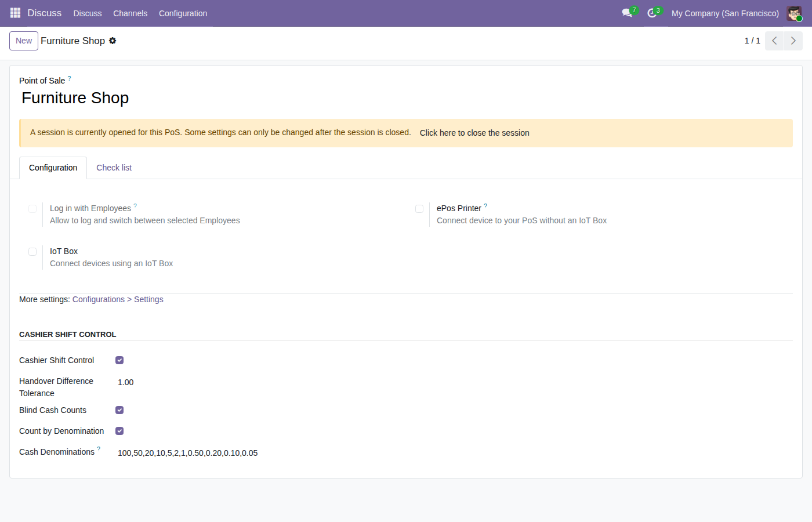Open user avatar menu
This screenshot has height=522, width=812.
(x=794, y=13)
